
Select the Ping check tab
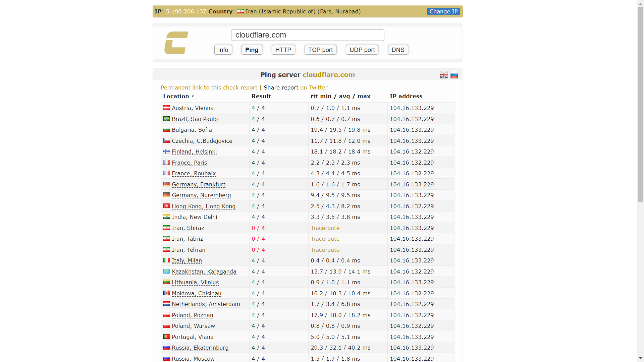[252, 50]
